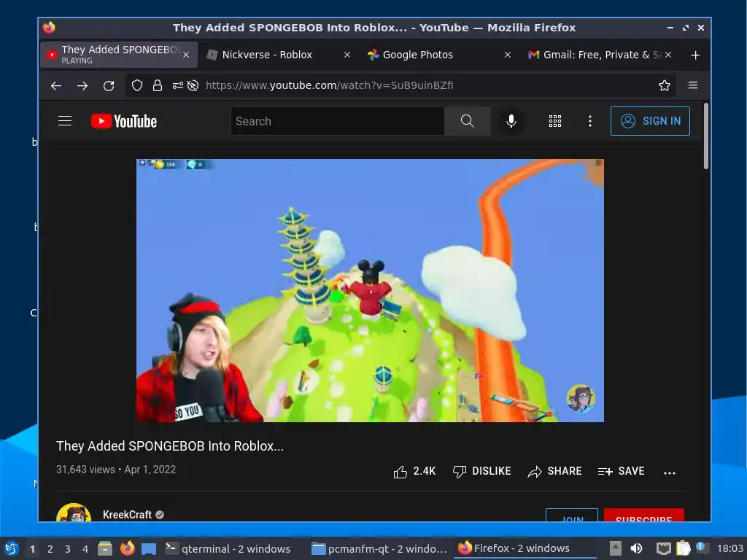Switch to virtual desktop 3
The height and width of the screenshot is (560, 747).
68,549
